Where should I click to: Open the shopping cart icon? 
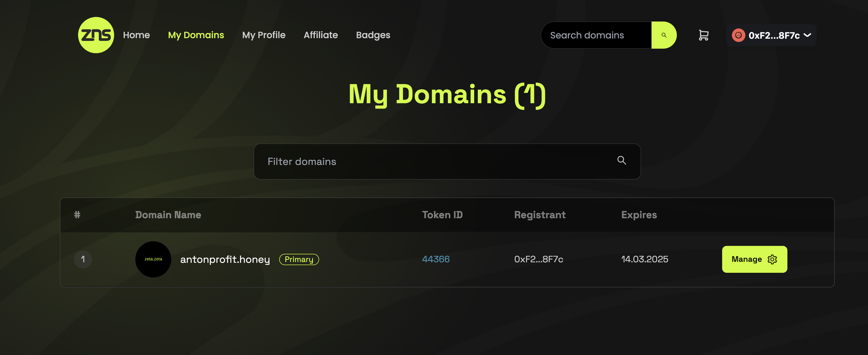(x=703, y=35)
